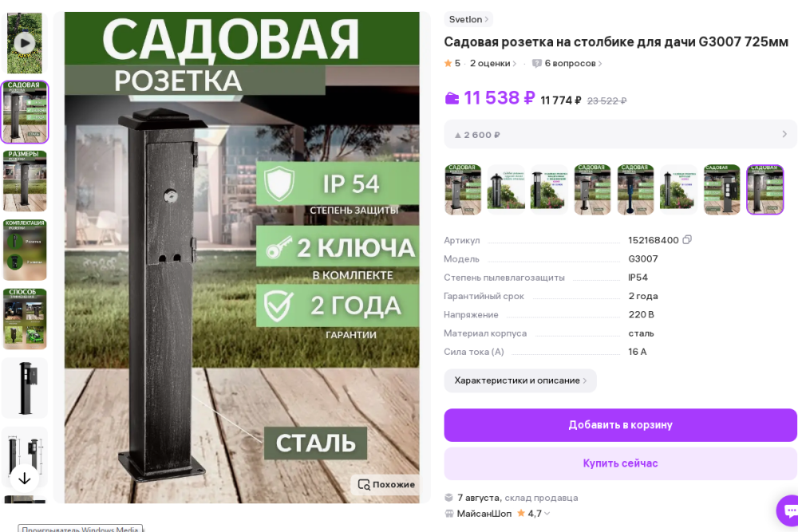Screen dimensions: 798x532
Task: Copy the article number 152168400
Action: pos(687,239)
